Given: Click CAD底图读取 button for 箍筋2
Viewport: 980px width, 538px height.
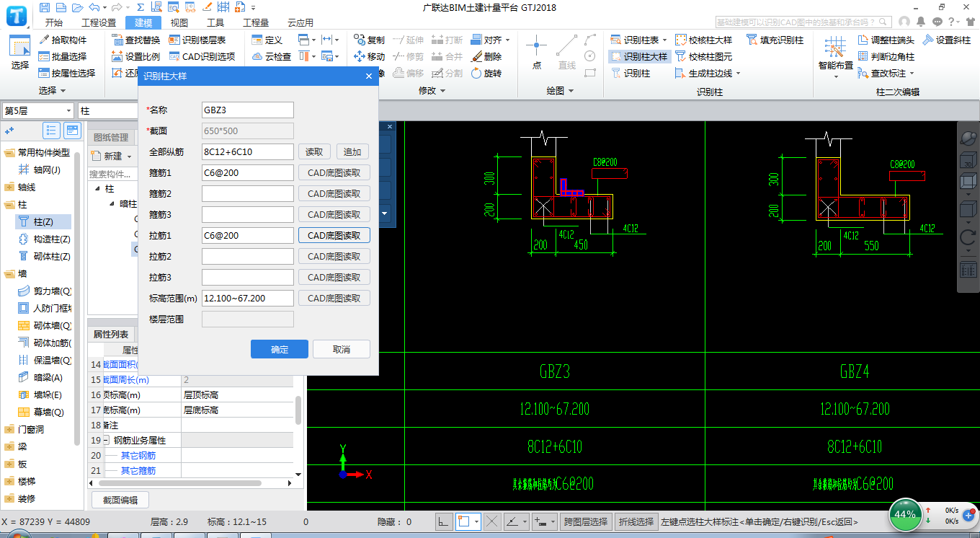Looking at the screenshot, I should click(x=334, y=193).
